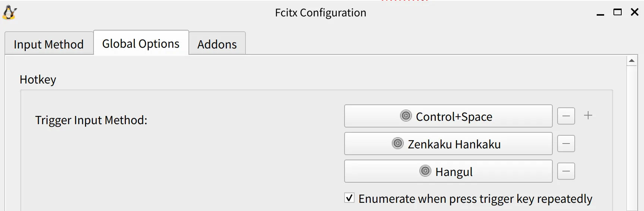Screen dimensions: 644x211
Task: Click the Hotkey section heading
Action: [38, 79]
